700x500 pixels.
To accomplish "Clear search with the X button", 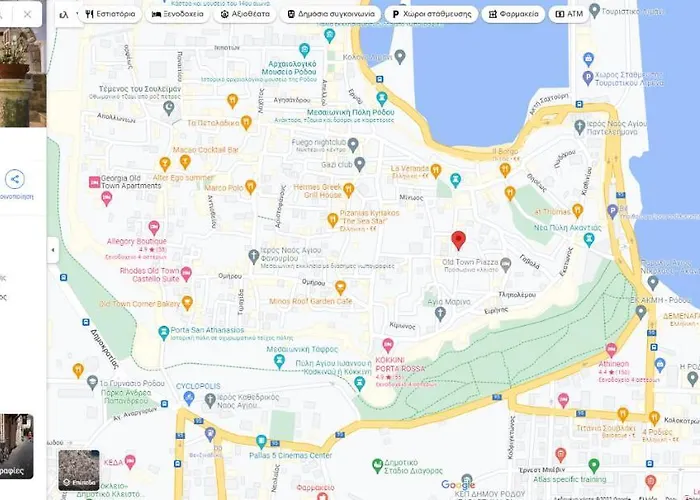I will click(x=27, y=14).
